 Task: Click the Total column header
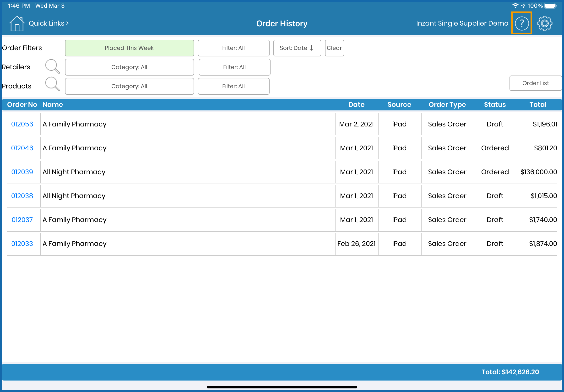point(538,105)
